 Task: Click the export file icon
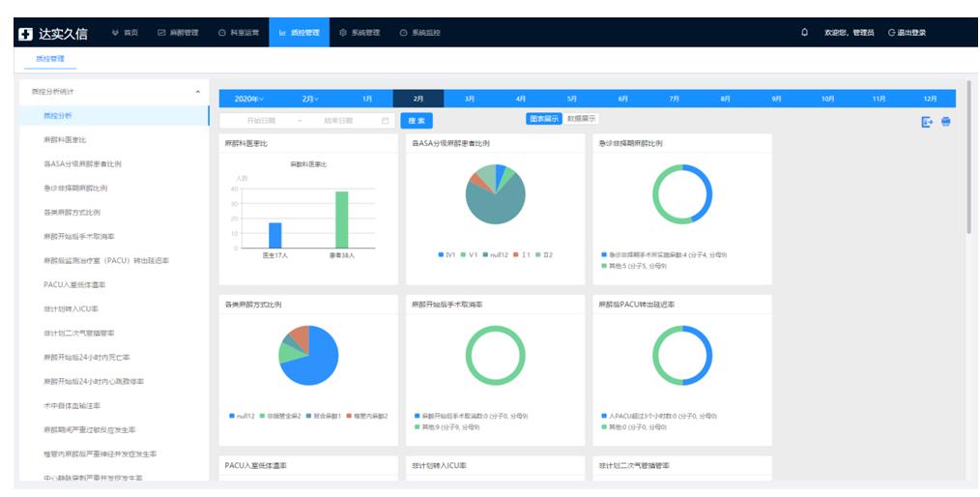coord(927,122)
